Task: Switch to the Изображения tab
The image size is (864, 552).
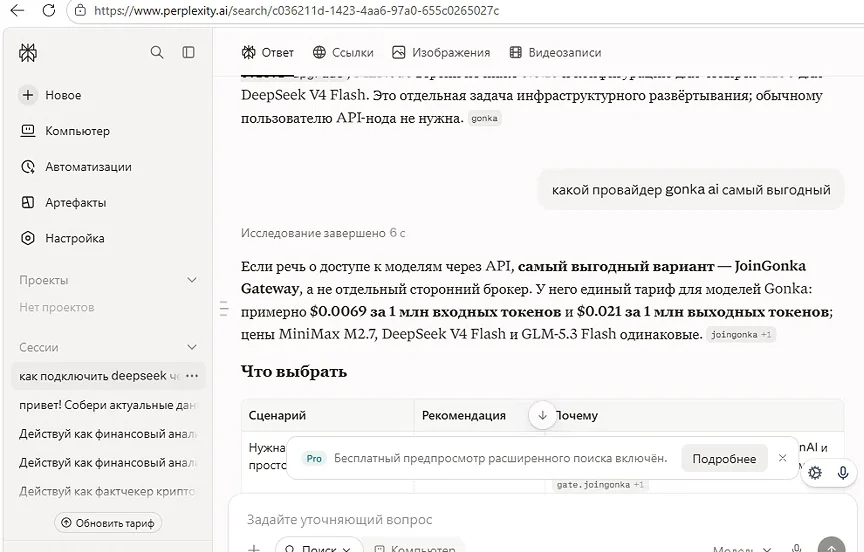Action: tap(441, 52)
